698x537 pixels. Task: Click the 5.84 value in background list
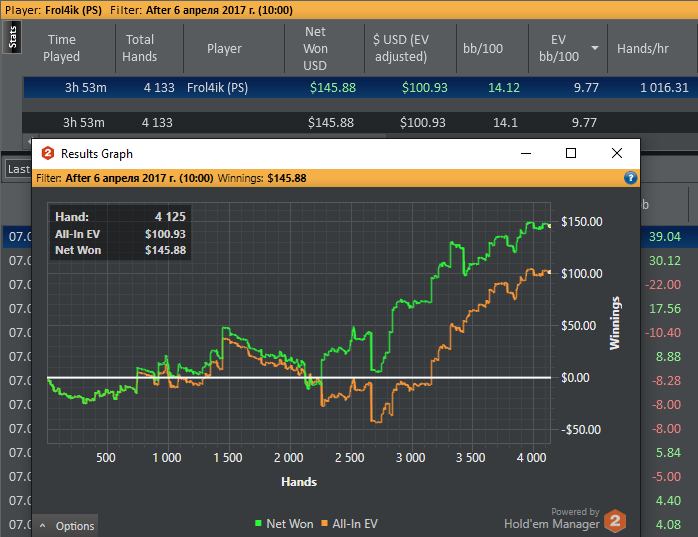click(x=668, y=453)
